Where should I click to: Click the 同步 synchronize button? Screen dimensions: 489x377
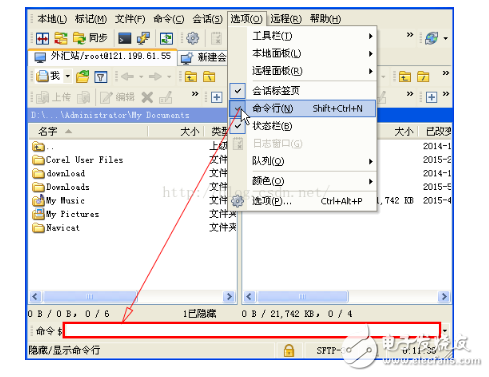pos(90,38)
